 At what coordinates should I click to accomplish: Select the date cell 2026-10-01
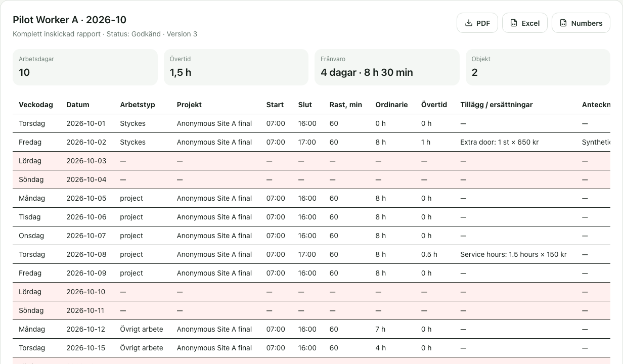[86, 123]
